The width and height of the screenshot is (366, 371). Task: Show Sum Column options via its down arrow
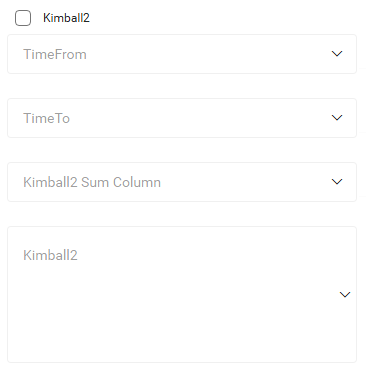[337, 182]
